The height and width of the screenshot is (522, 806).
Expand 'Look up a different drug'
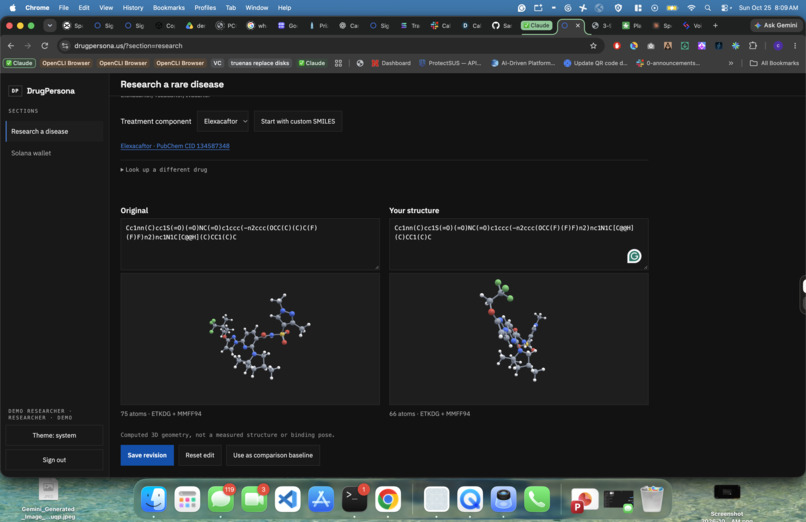tap(164, 170)
